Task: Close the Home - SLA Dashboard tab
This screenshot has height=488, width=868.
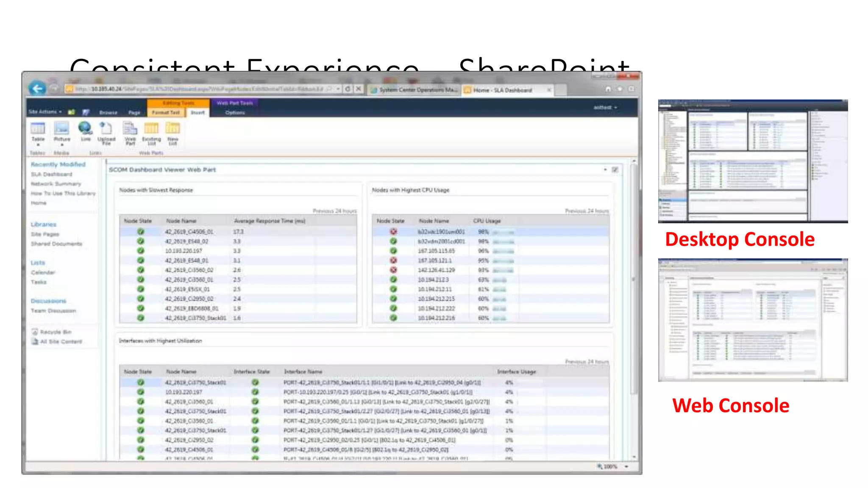Action: tap(549, 90)
